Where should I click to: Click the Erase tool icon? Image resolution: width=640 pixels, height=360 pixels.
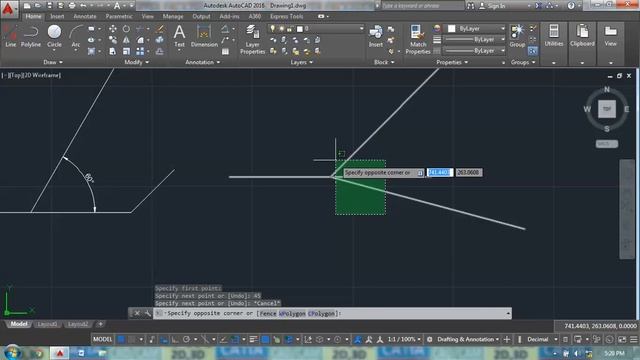[160, 29]
